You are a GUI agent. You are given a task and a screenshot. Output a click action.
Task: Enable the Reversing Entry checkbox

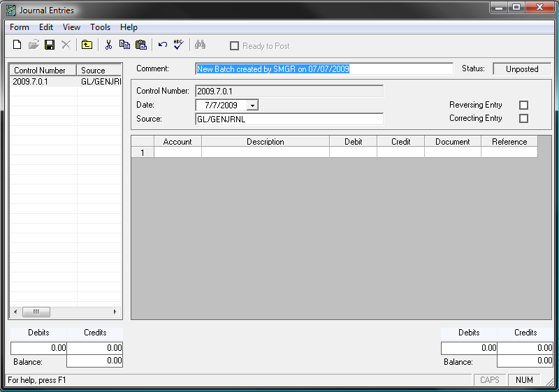(x=523, y=105)
